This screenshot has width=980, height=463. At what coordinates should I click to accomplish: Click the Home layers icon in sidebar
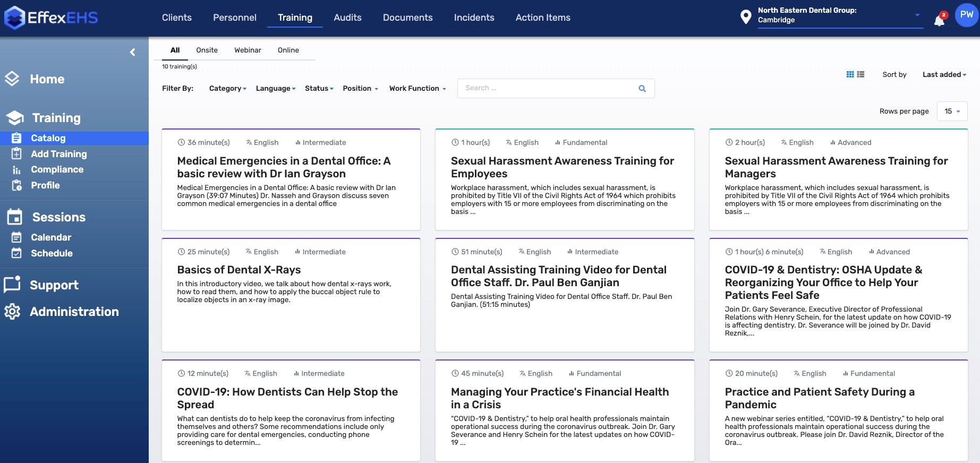tap(12, 79)
